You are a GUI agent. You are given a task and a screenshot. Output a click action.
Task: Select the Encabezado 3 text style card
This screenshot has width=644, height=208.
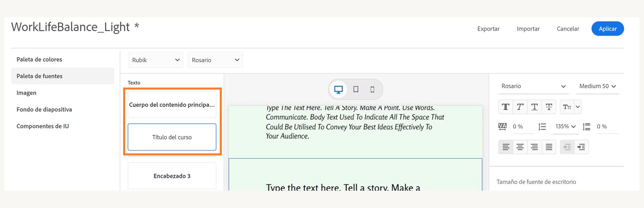coord(172,176)
